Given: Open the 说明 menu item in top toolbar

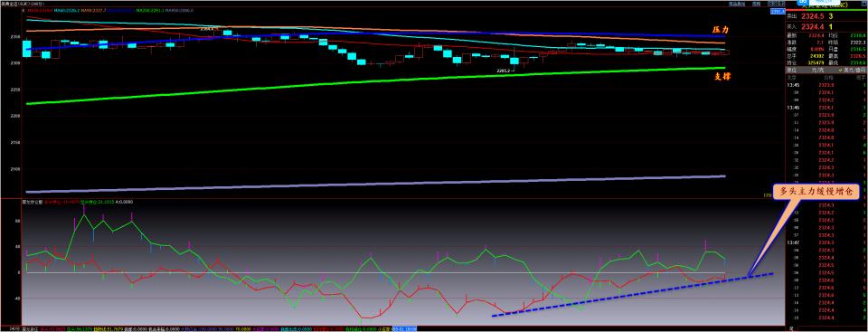Looking at the screenshot, I should tap(756, 4).
